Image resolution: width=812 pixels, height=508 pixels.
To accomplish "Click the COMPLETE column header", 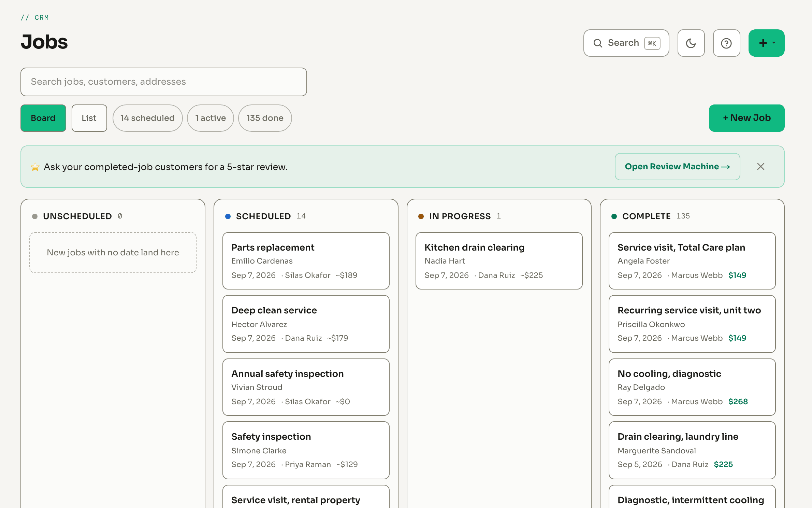I will 647,216.
